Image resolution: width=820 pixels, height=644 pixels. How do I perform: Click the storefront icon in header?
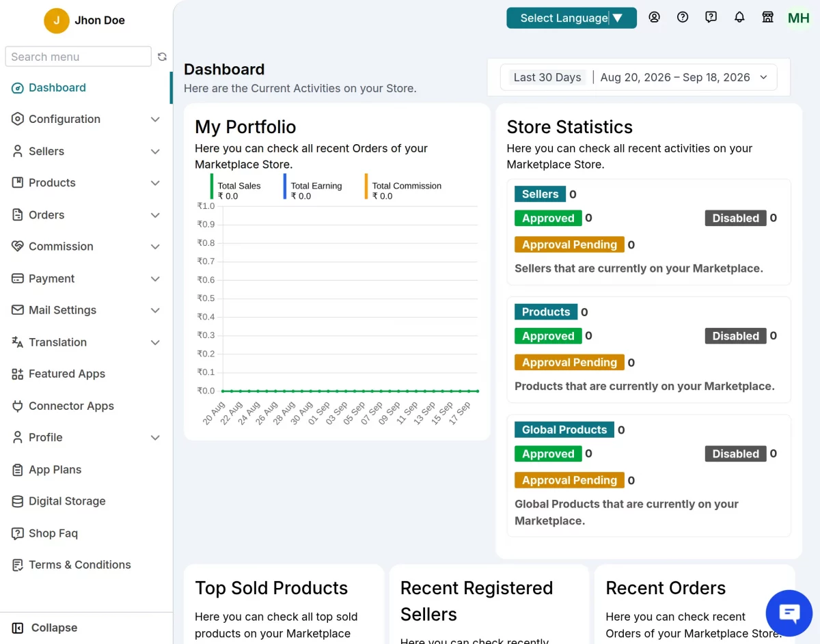click(768, 18)
